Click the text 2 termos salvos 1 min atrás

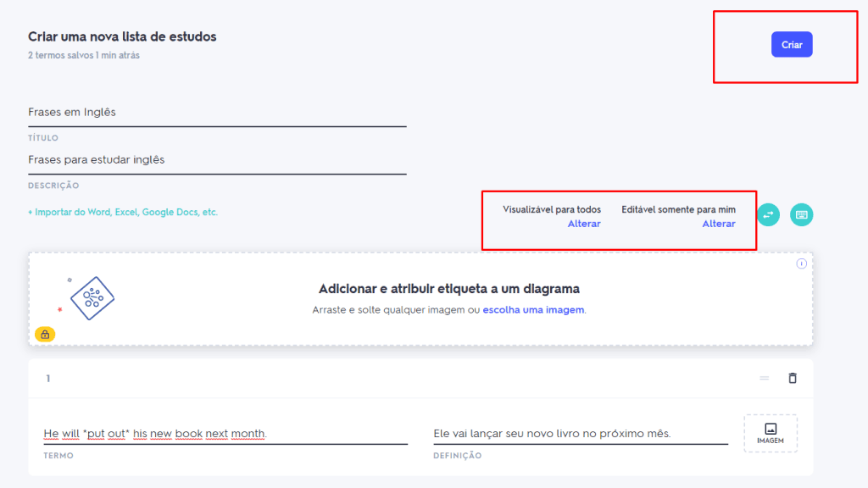point(84,55)
